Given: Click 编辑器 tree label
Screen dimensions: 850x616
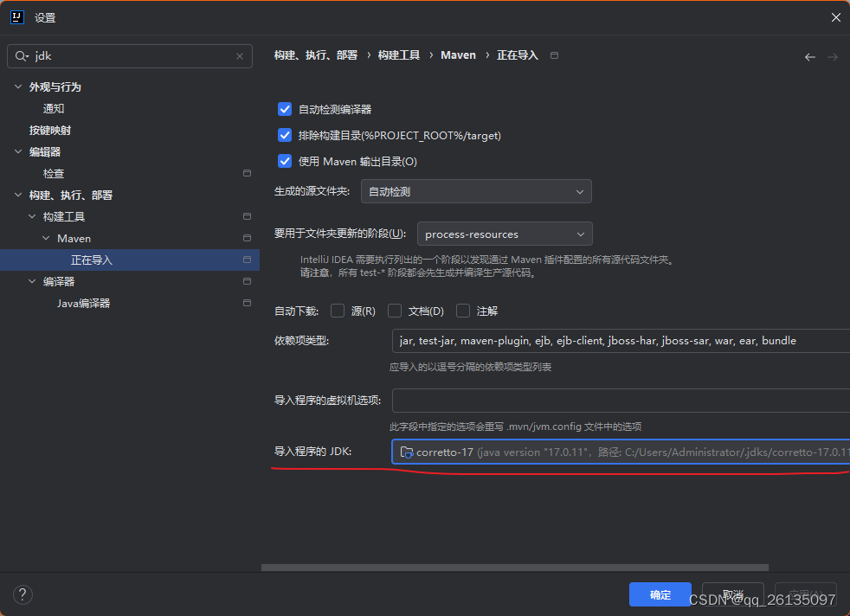Looking at the screenshot, I should click(45, 151).
